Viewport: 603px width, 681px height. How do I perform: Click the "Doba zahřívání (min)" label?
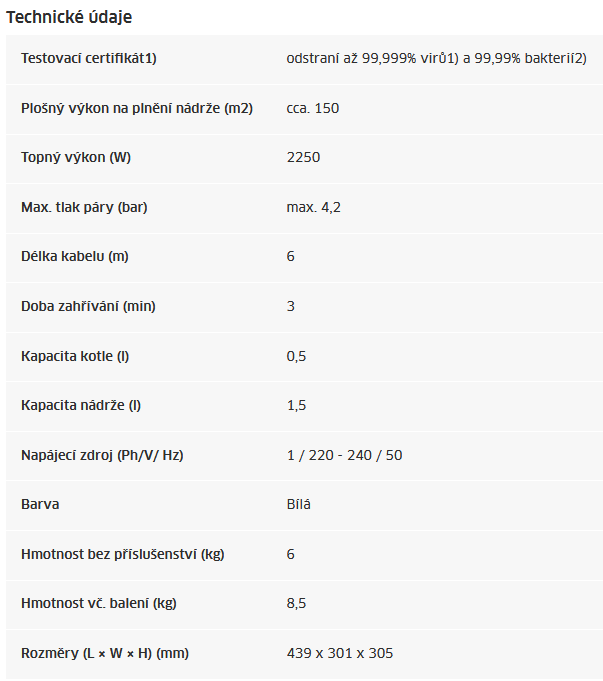88,306
